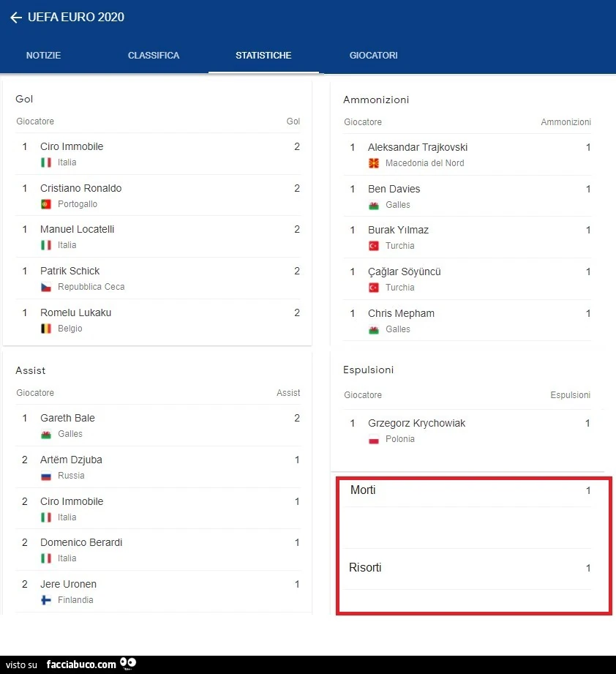Image resolution: width=616 pixels, height=674 pixels.
Task: Select Artëm Dzjuba player name
Action: (x=71, y=460)
